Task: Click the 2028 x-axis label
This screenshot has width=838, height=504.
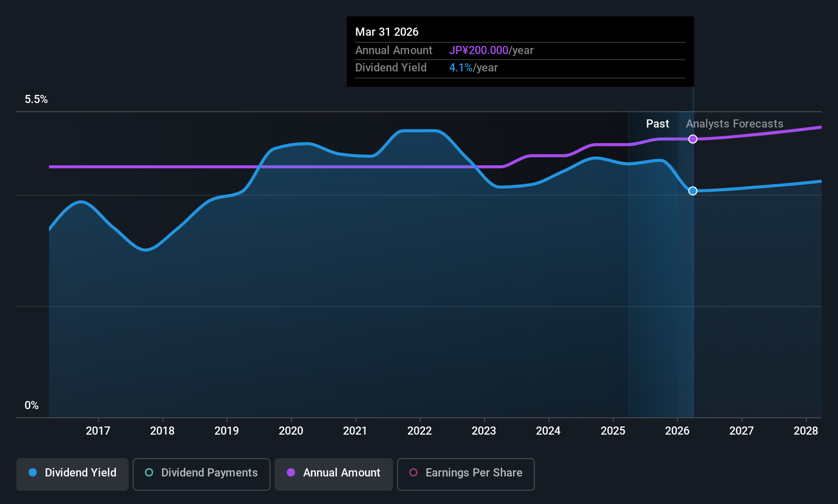Action: 806,431
